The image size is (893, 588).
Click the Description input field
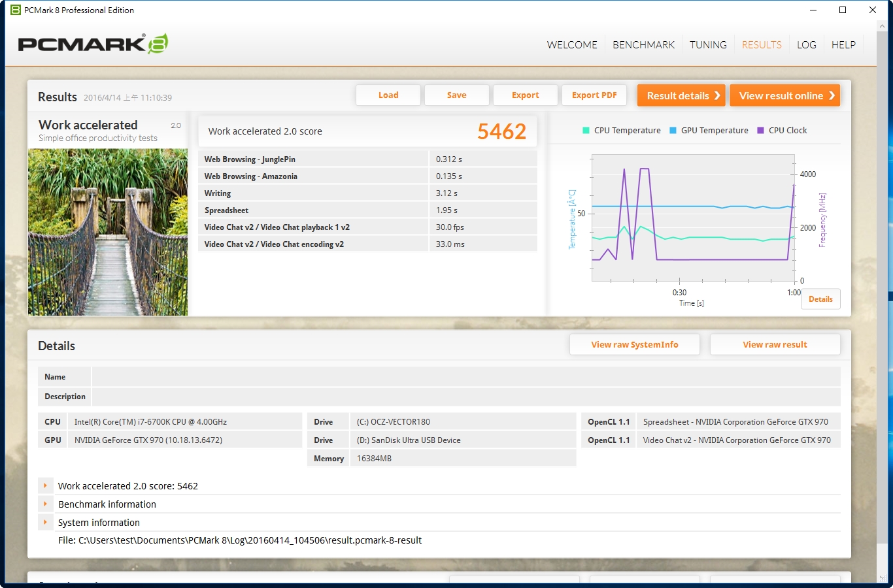[466, 397]
